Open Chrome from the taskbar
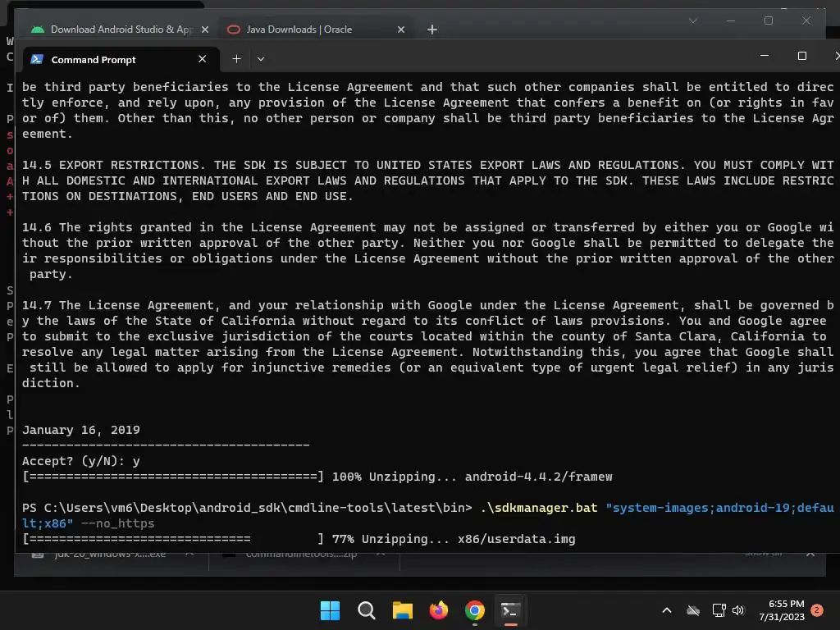The image size is (840, 630). point(475,610)
